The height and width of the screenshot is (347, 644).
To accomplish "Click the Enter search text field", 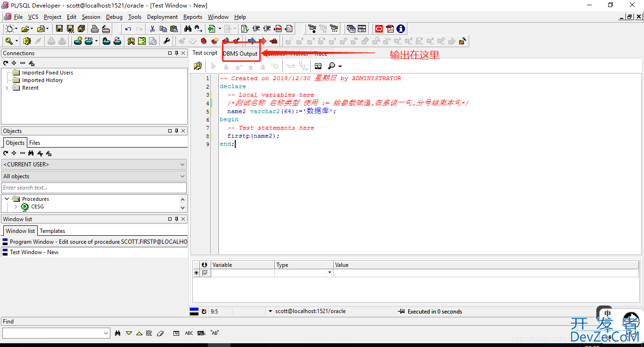I will click(94, 188).
